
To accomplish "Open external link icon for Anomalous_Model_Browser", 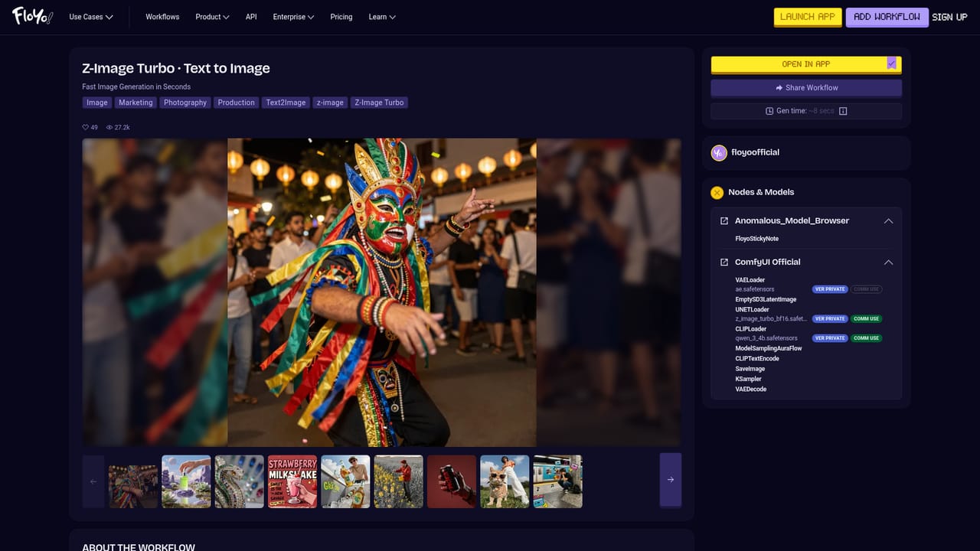I will pos(724,220).
